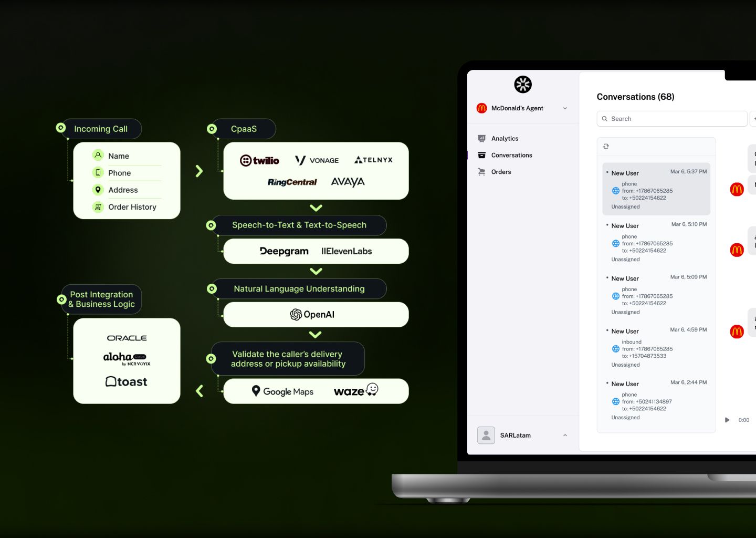756x538 pixels.
Task: Click 'from: +50241134897' in 2:44 PM conversation
Action: pyautogui.click(x=647, y=401)
